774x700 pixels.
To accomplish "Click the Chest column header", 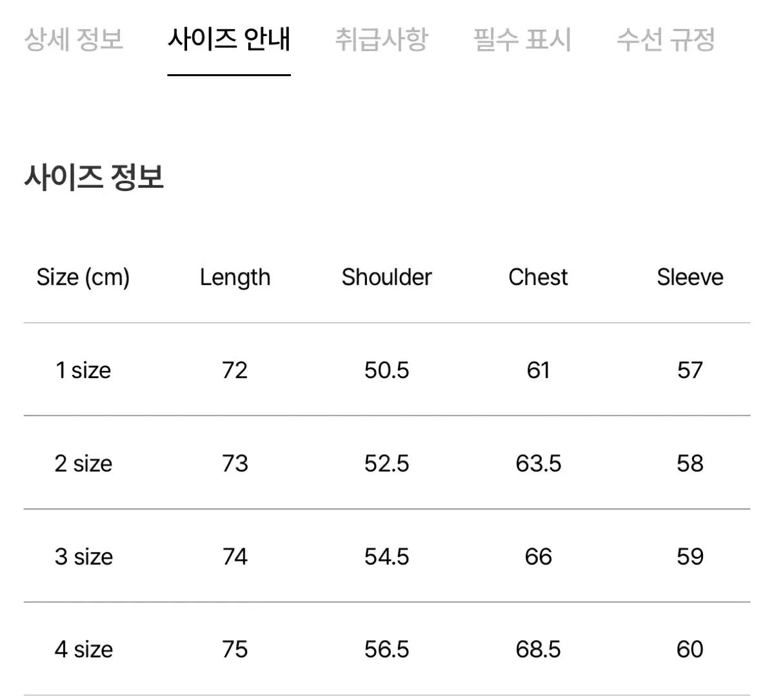I will click(538, 277).
